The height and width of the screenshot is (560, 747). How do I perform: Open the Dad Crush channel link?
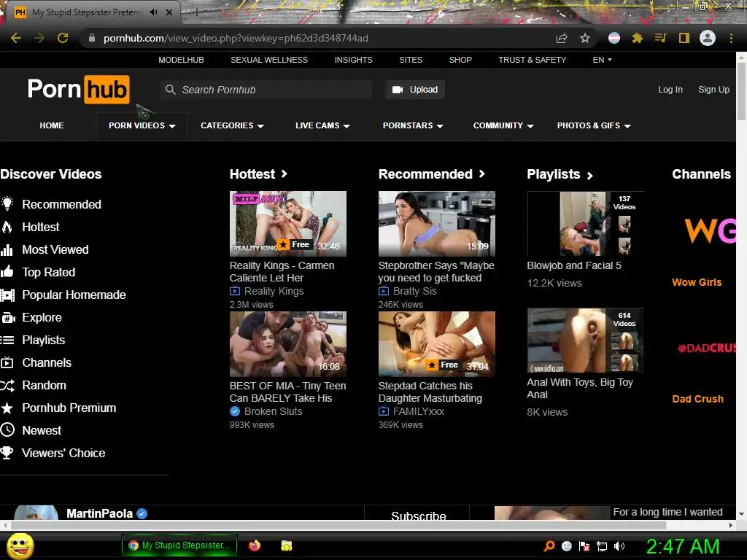697,399
